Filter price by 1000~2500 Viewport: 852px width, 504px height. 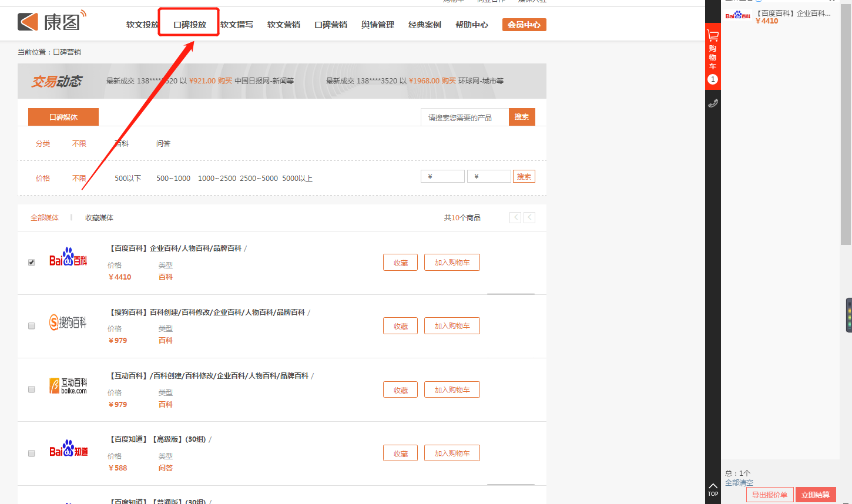217,178
